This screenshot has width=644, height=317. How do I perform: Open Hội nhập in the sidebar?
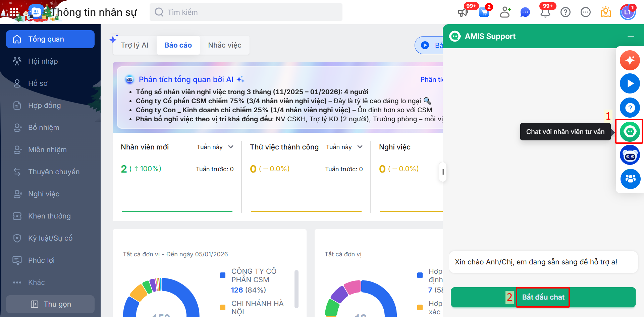tap(50, 61)
